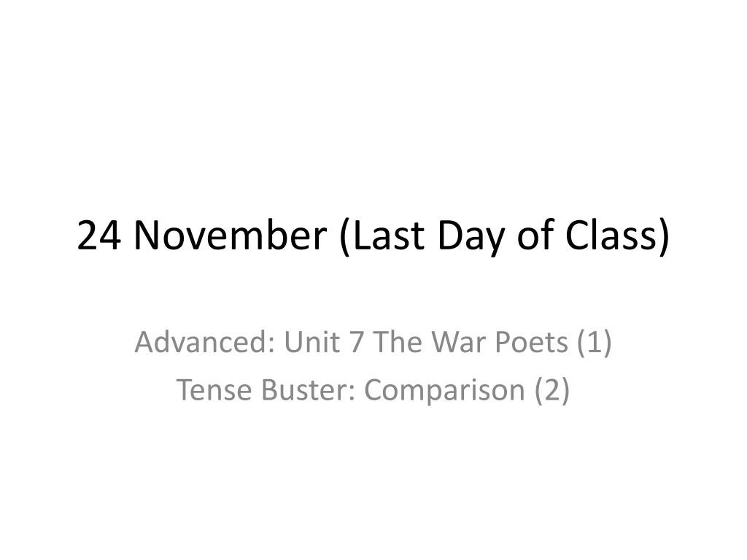Click the word "of" in the title
Image resolution: width=747 pixels, height=560 pixels.
pos(535,234)
